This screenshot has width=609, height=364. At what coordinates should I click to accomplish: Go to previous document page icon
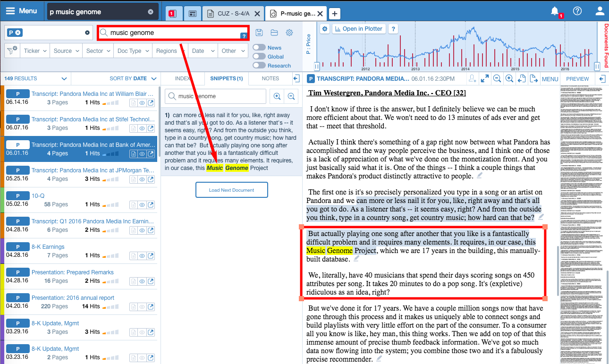[522, 79]
